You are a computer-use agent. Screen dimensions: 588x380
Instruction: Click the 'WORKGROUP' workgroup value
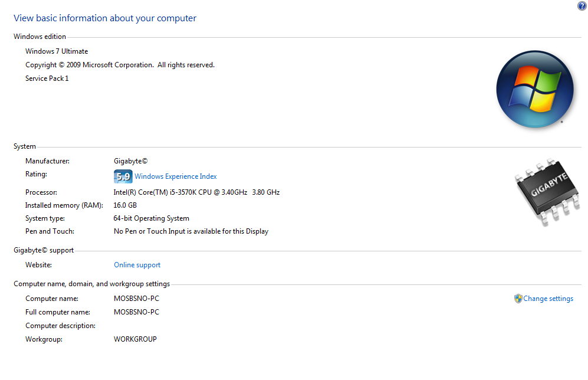click(x=136, y=339)
